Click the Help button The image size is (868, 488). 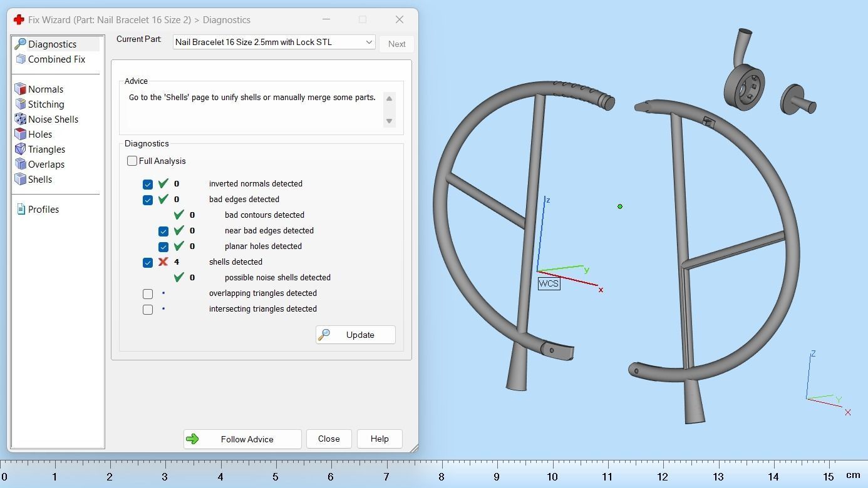(380, 439)
